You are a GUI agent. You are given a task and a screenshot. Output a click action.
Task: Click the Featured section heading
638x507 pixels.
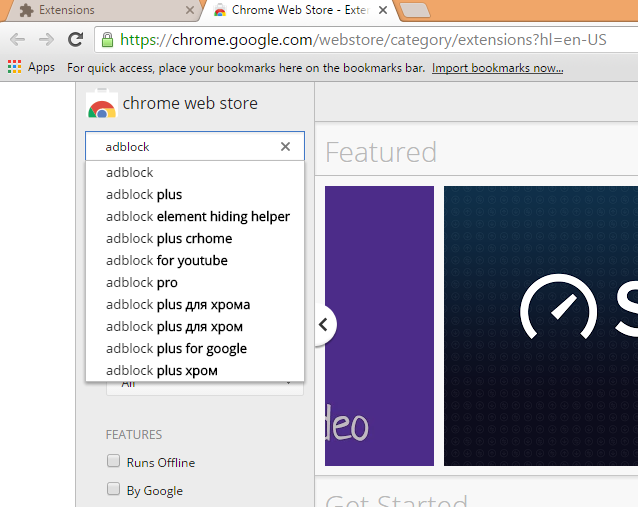(x=381, y=152)
